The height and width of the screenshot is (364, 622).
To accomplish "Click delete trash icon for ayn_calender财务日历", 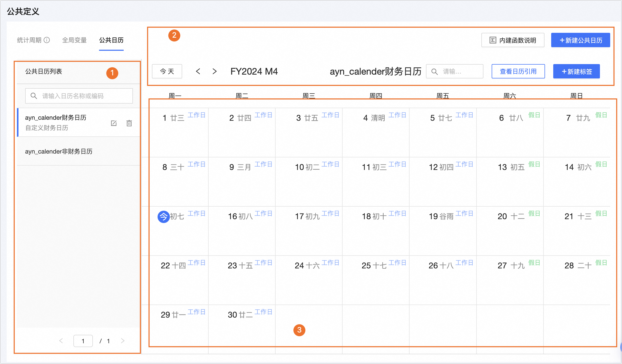I will (129, 123).
